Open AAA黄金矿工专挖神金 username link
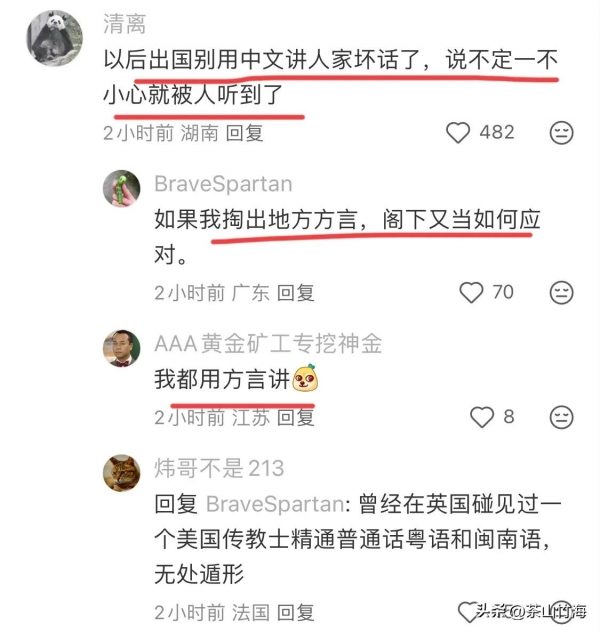Viewport: 600px width, 632px height. (x=268, y=344)
